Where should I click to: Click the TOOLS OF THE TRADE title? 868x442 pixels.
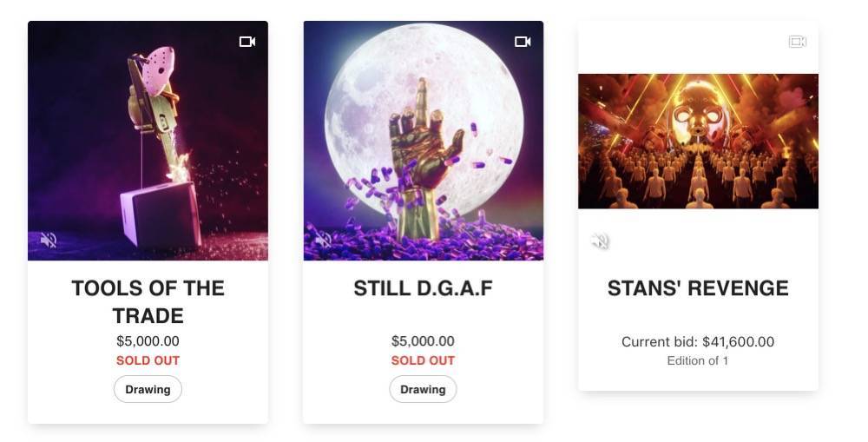point(148,301)
